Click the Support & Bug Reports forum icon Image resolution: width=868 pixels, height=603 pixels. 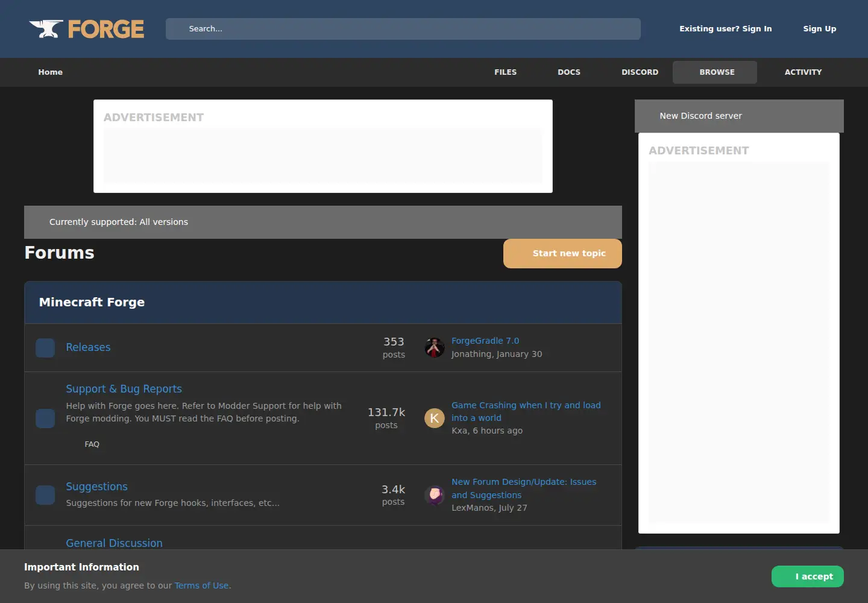tap(45, 418)
